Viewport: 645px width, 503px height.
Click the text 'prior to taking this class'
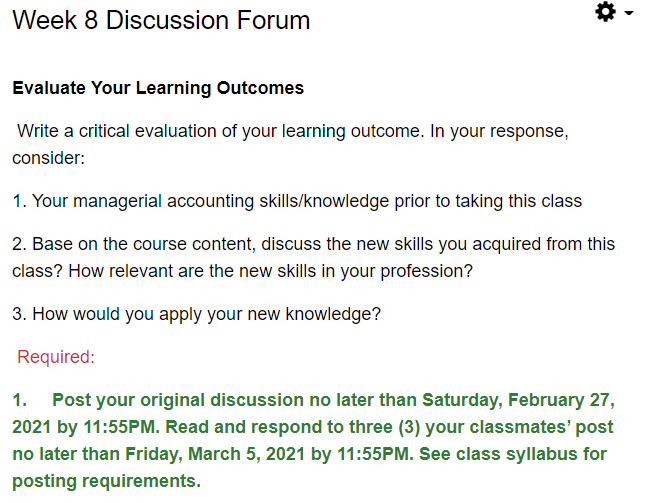pyautogui.click(x=488, y=201)
